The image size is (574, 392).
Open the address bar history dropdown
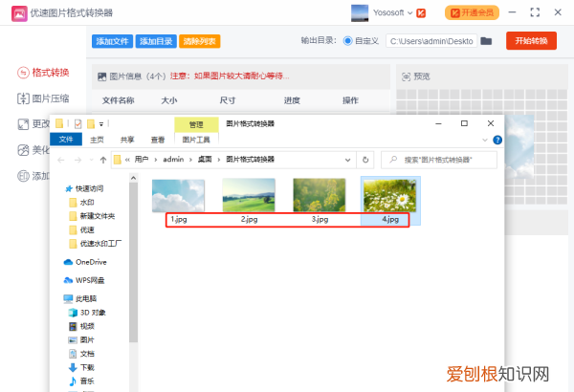(348, 160)
